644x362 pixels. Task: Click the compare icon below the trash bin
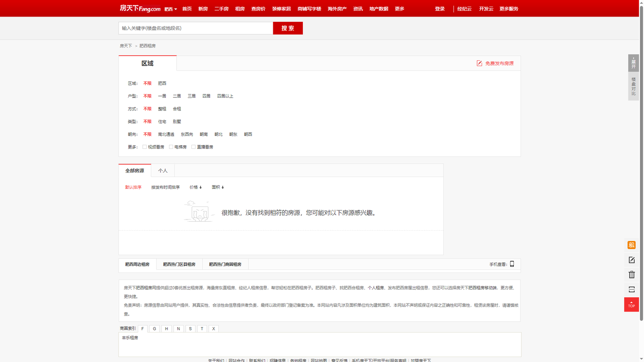[631, 290]
